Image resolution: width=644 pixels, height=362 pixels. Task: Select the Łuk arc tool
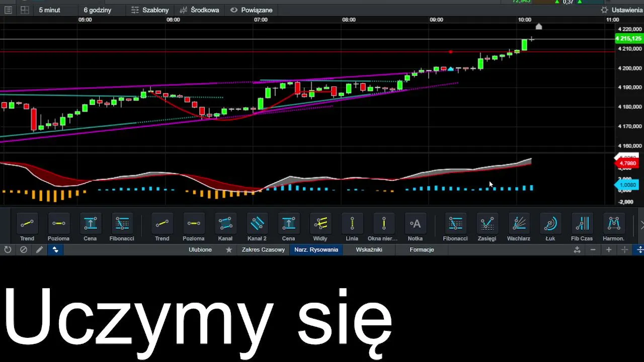click(x=550, y=228)
